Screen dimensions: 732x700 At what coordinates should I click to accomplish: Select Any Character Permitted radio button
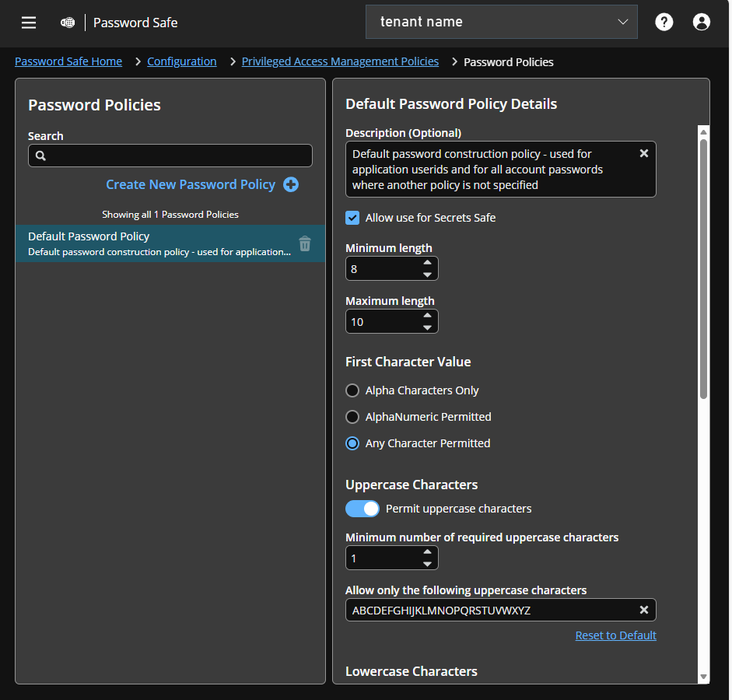(x=352, y=443)
